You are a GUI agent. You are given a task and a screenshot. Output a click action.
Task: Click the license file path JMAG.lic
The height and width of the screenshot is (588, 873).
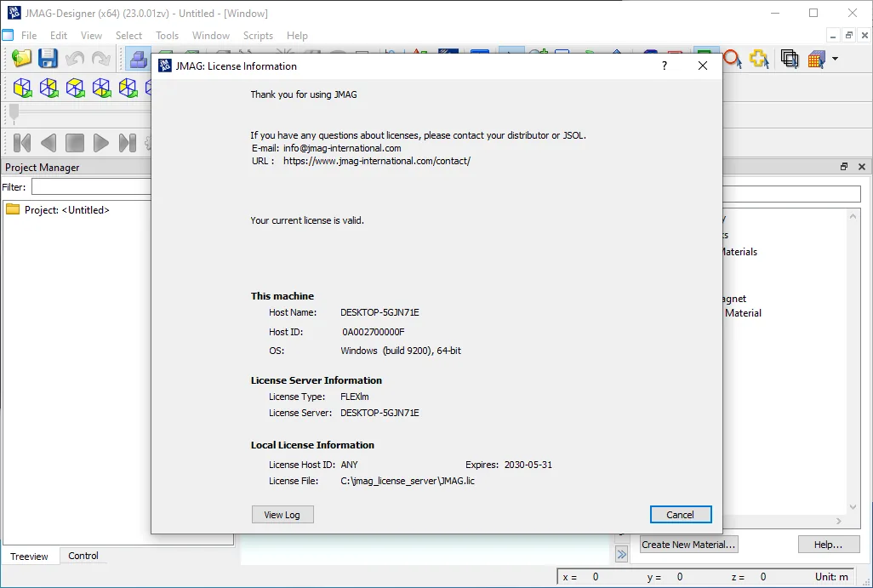click(408, 481)
